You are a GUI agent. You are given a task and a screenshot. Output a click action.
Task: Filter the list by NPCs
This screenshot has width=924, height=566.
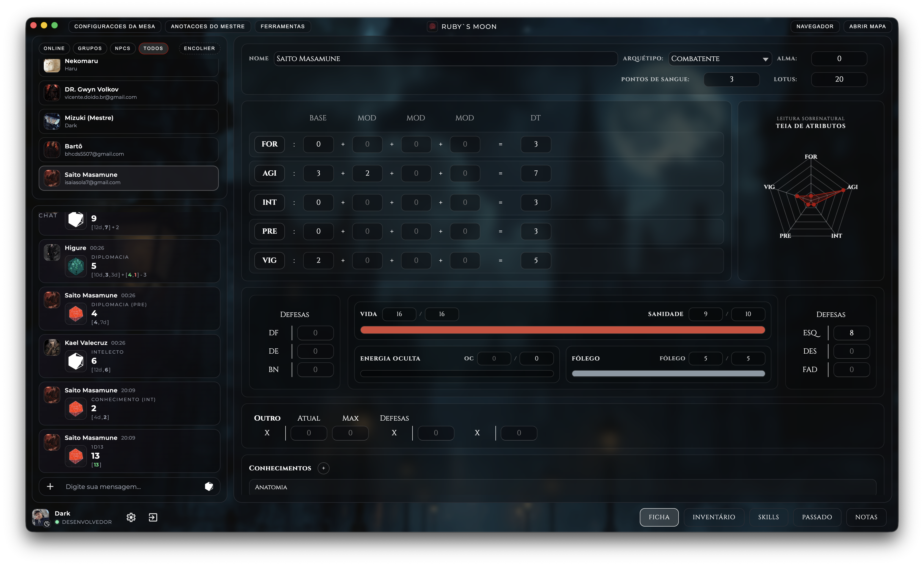(x=123, y=48)
